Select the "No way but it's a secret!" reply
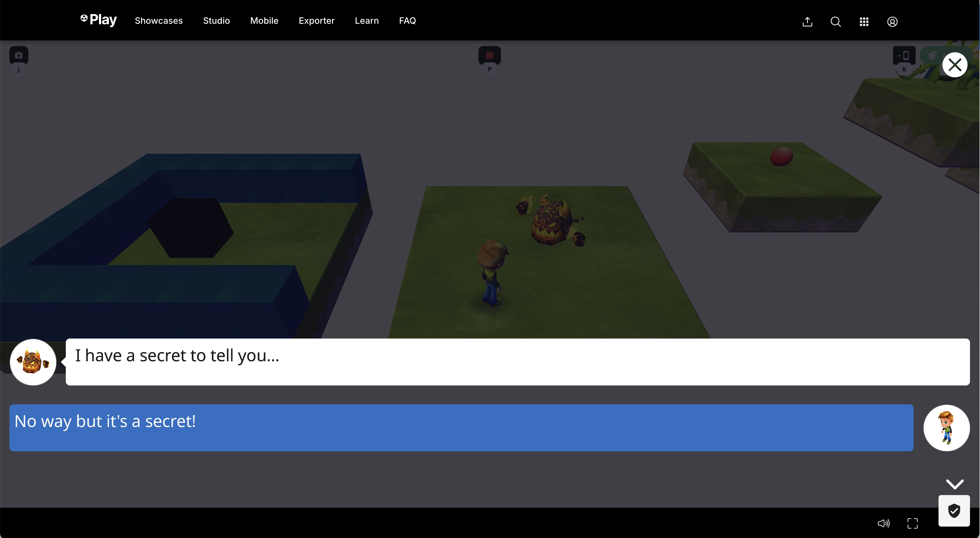 tap(461, 428)
